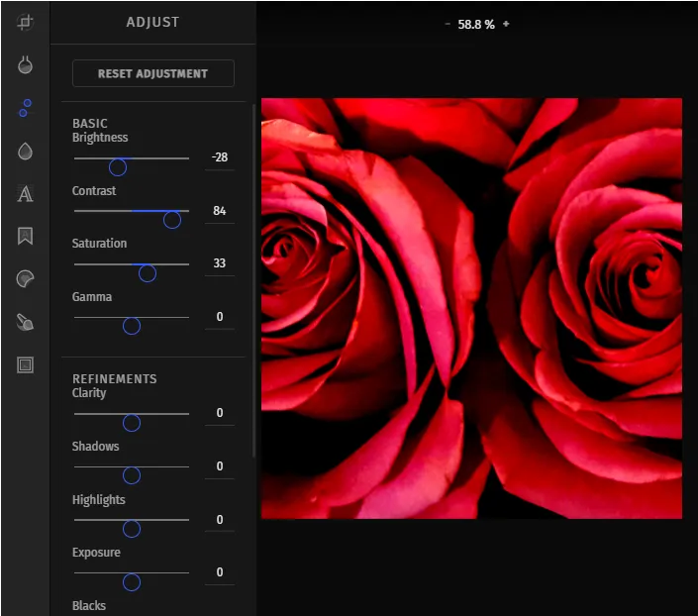The height and width of the screenshot is (616, 698).
Task: Click the Shadows label
Action: [95, 447]
